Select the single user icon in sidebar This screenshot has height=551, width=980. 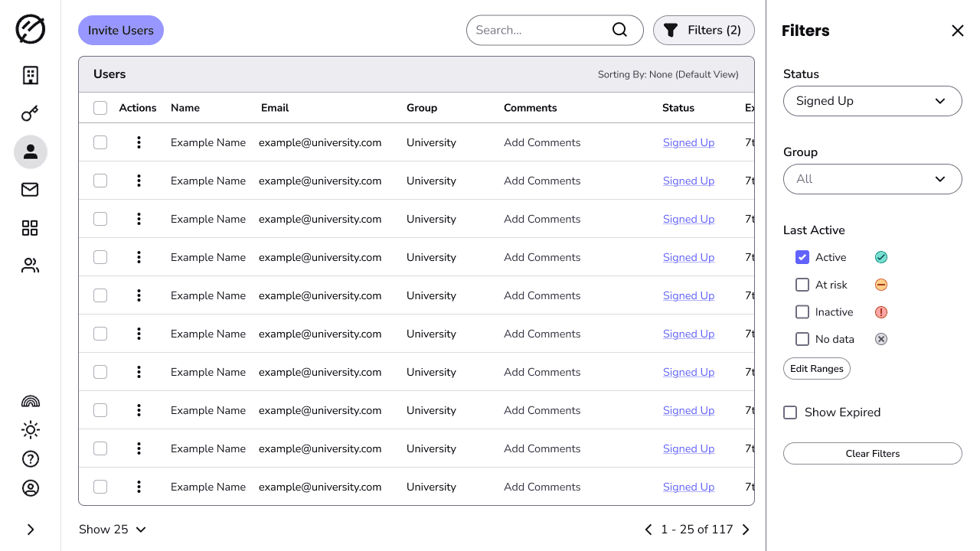(31, 152)
